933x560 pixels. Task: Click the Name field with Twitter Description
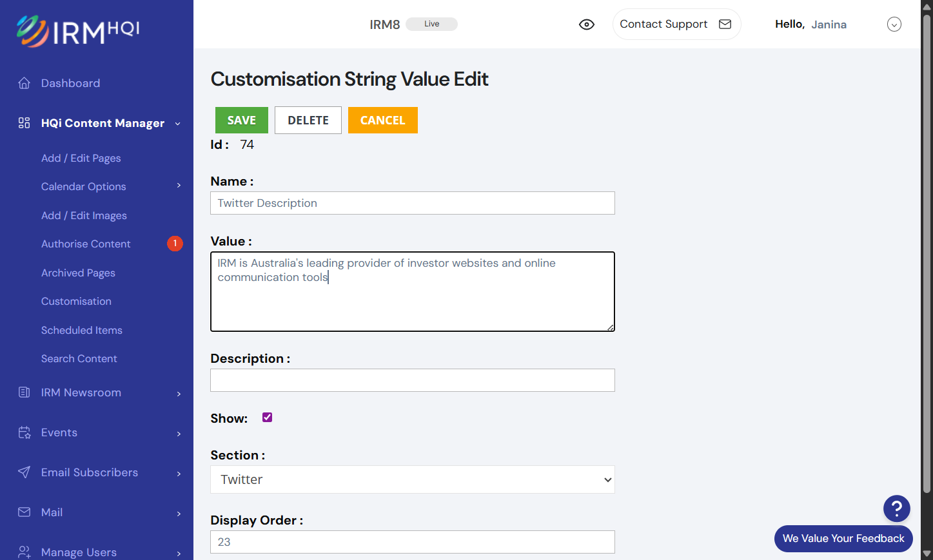(x=413, y=203)
